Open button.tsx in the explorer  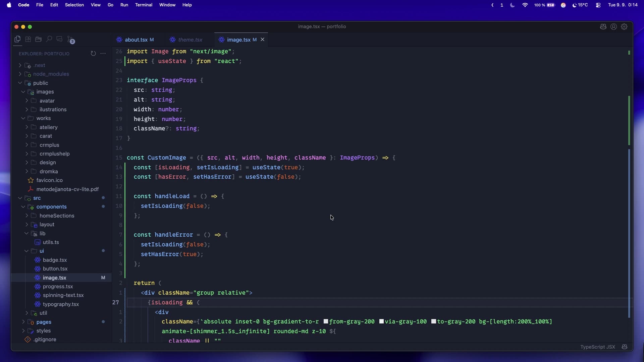coord(55,269)
